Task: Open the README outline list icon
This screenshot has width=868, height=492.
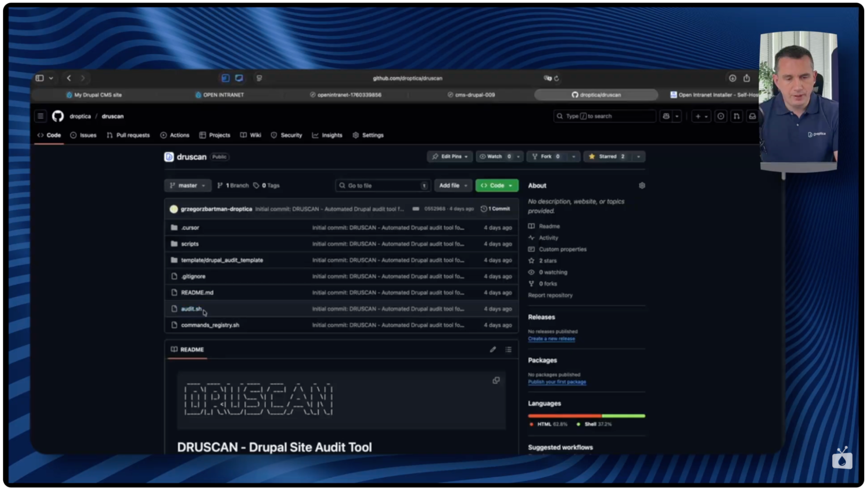Action: [508, 349]
